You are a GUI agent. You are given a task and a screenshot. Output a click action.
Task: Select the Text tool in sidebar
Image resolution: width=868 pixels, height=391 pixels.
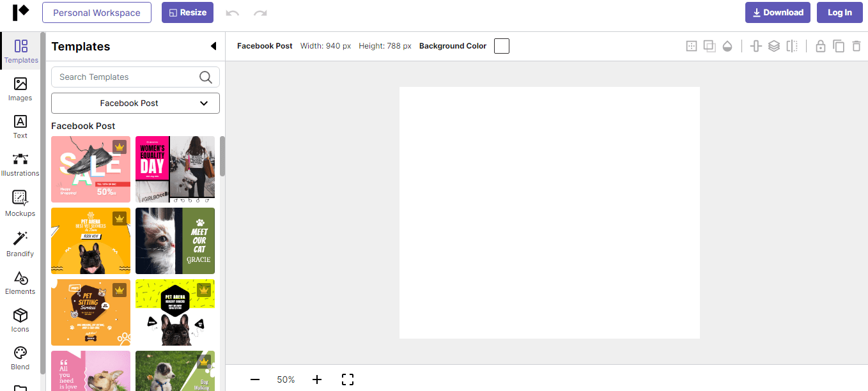(x=20, y=126)
